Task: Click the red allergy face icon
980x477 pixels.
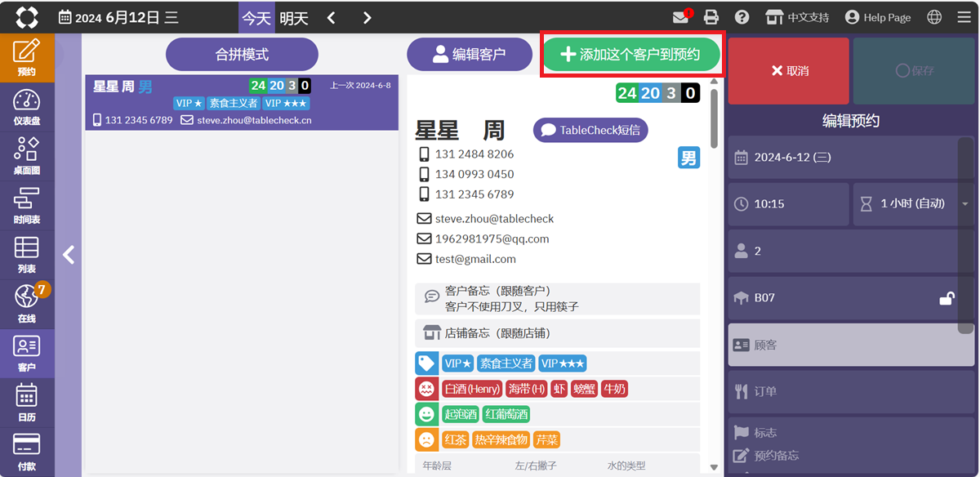Action: (x=426, y=389)
